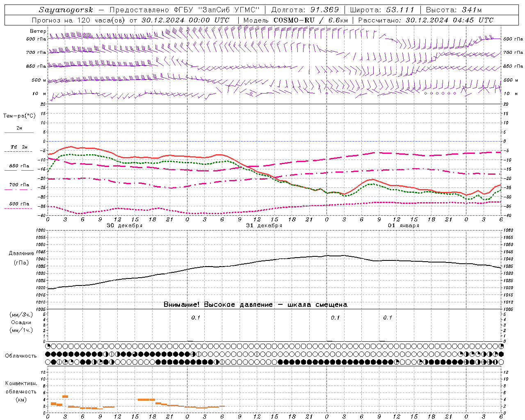Click the 'Конвективн.' convective cloud label
Screen dimensions: 525x420
coord(21,383)
